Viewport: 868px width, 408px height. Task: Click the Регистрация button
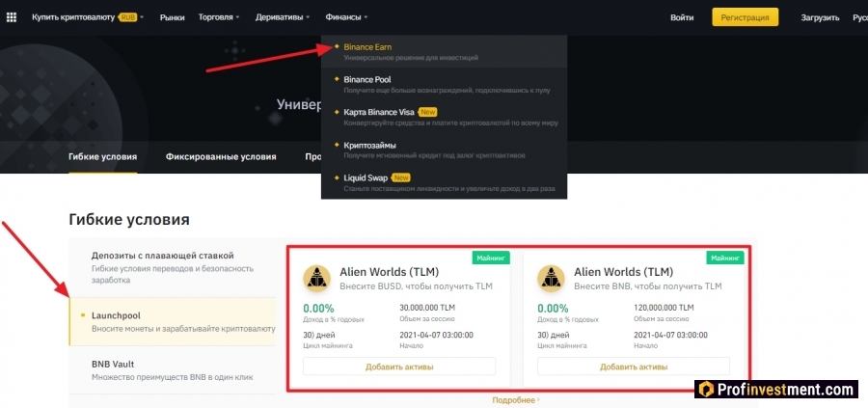coord(746,17)
